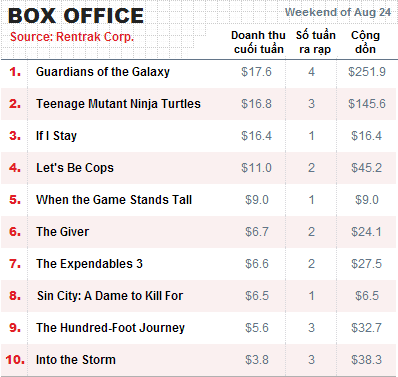Select Guardians of the Galaxy title
This screenshot has width=398, height=377.
click(103, 72)
